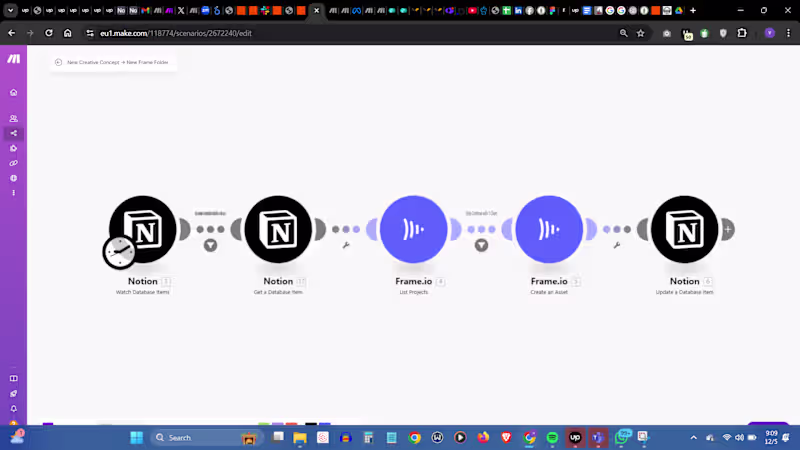Image resolution: width=800 pixels, height=450 pixels.
Task: Open the What's new rocket icon
Action: (14, 393)
